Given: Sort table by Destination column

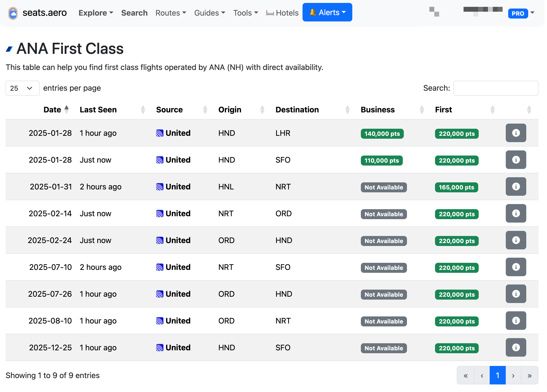Looking at the screenshot, I should click(x=347, y=109).
